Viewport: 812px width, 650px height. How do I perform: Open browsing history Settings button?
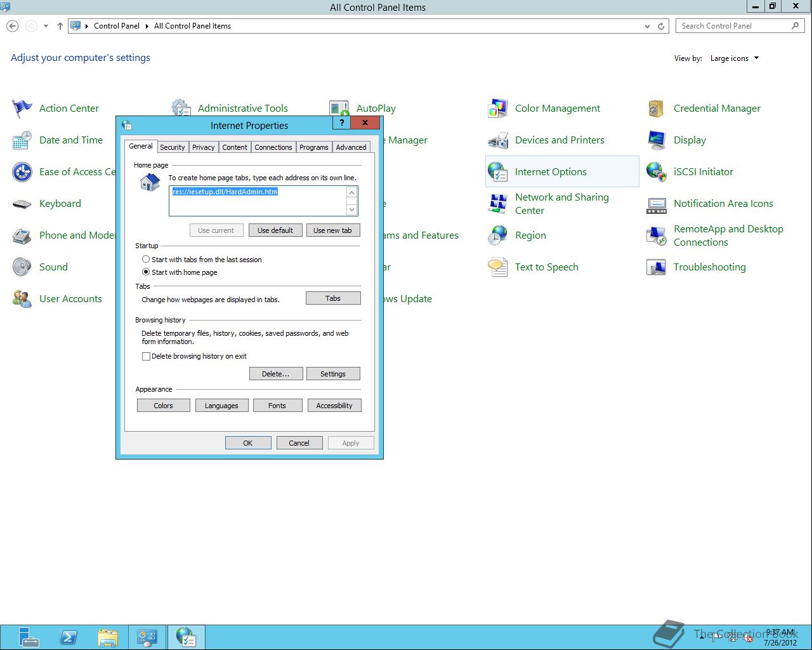coord(333,374)
